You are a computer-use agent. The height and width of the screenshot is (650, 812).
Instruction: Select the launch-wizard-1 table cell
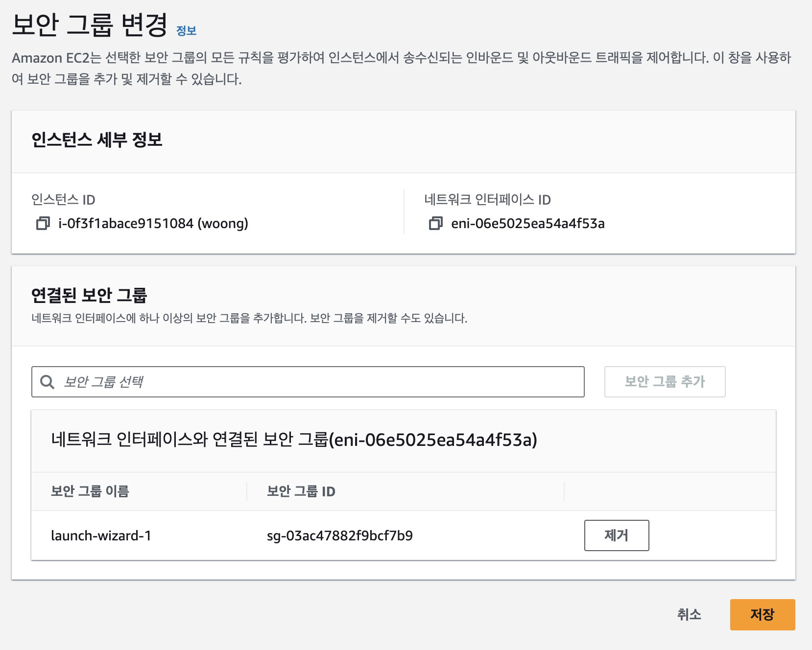(101, 535)
